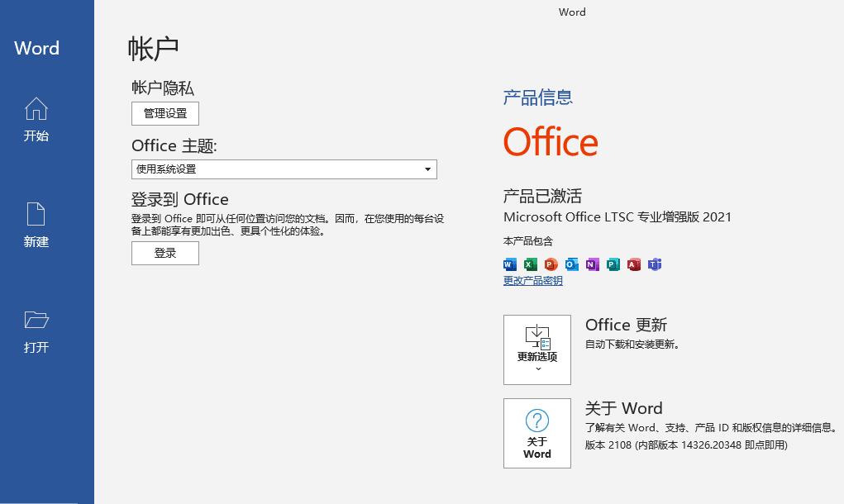Click the description starting 了解有关 Word
Image resolution: width=844 pixels, height=504 pixels.
click(x=712, y=428)
